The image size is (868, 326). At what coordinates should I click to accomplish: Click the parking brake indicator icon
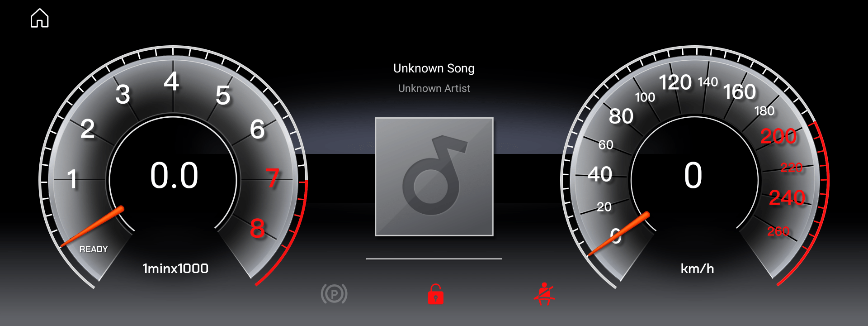coord(334,294)
